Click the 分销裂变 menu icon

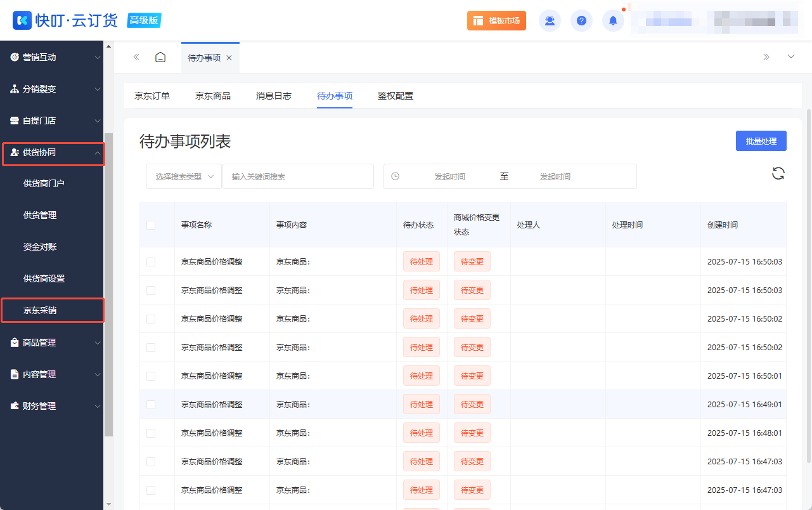15,89
